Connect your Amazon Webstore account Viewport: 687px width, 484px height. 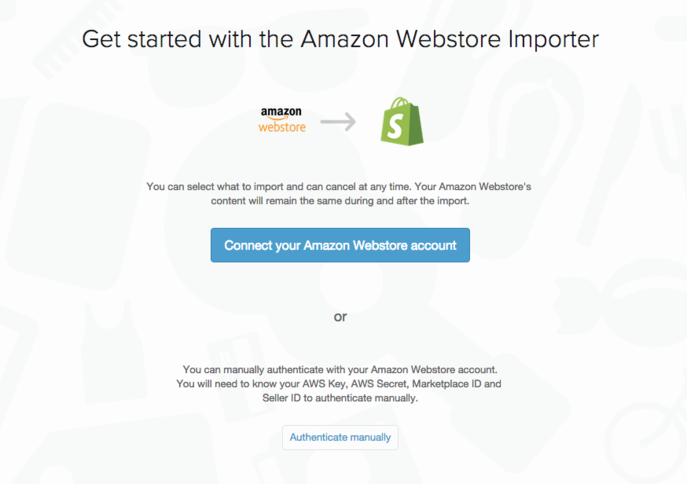pos(340,245)
